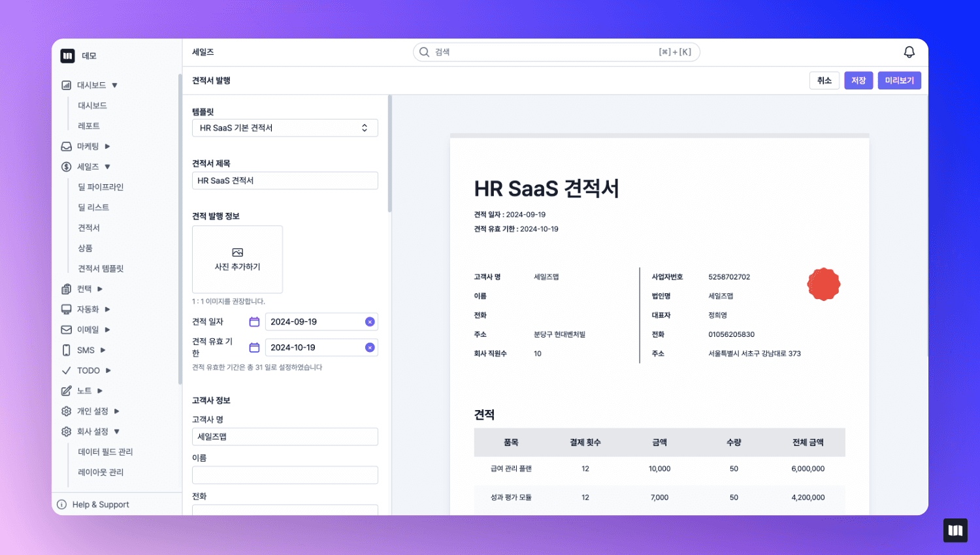Click the 대시보드 chart icon in sidebar
Image resolution: width=980 pixels, height=555 pixels.
[x=66, y=85]
